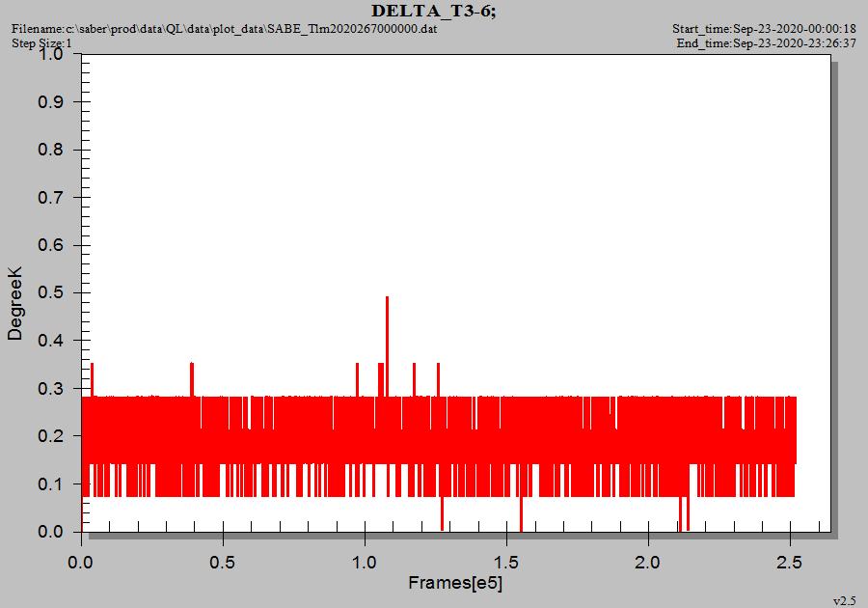Click x-axis tick value 2.5
The width and height of the screenshot is (868, 608).
click(x=789, y=563)
